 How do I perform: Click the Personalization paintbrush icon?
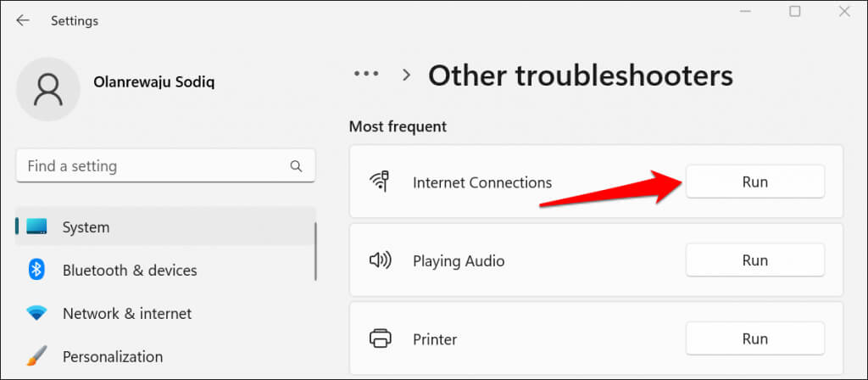tap(36, 357)
